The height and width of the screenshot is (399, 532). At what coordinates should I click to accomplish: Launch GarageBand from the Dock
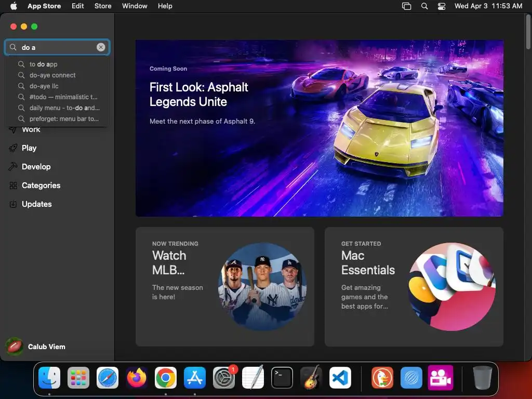[311, 377]
